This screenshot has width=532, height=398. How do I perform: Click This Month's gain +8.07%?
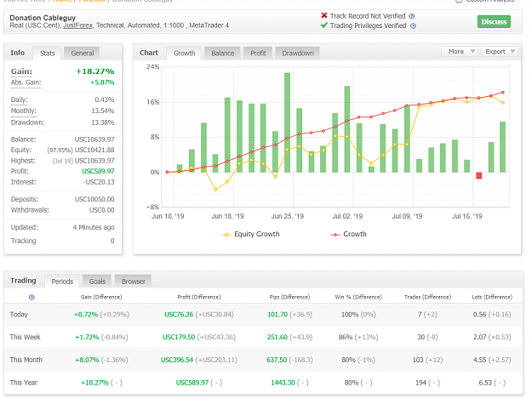(x=87, y=360)
